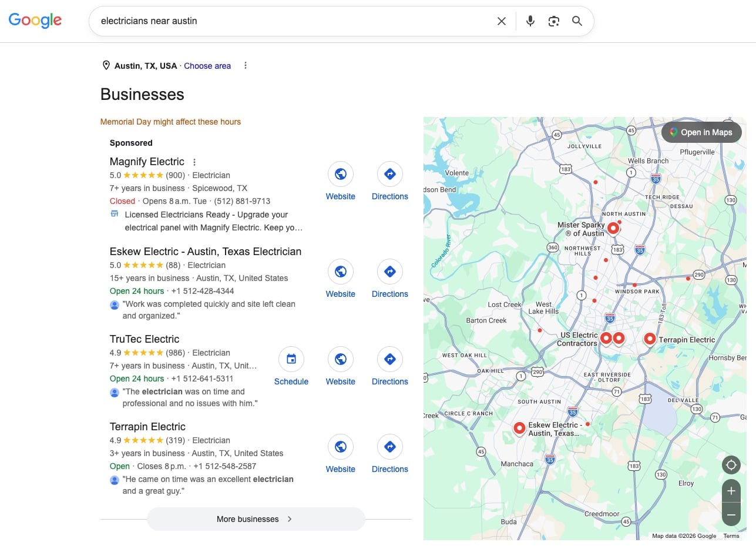Open Terrapin Electric website icon
The width and height of the screenshot is (756, 549).
pos(341,447)
